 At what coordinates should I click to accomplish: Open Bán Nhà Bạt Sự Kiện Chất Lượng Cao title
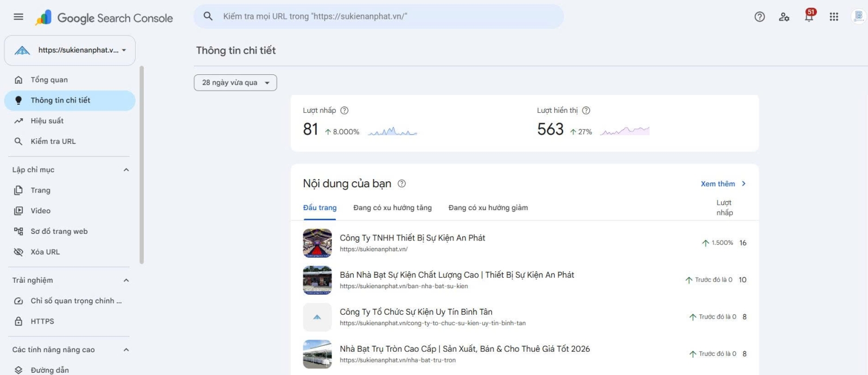457,275
